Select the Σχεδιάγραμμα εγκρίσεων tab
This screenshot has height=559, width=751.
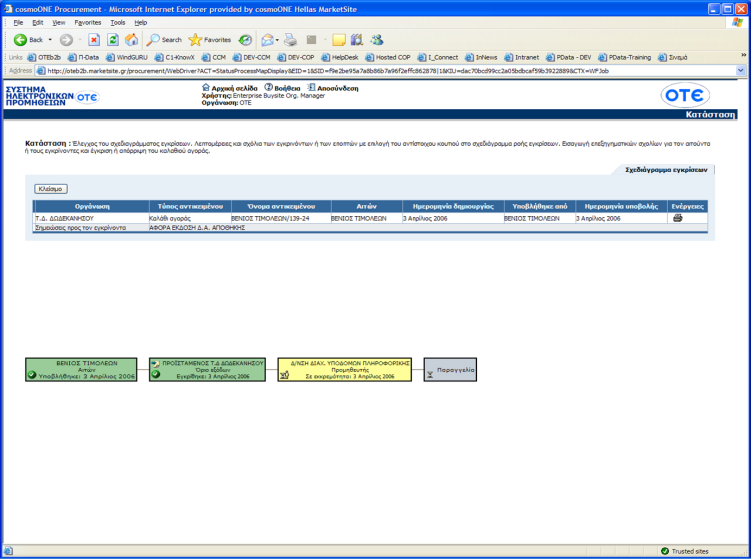click(x=666, y=170)
